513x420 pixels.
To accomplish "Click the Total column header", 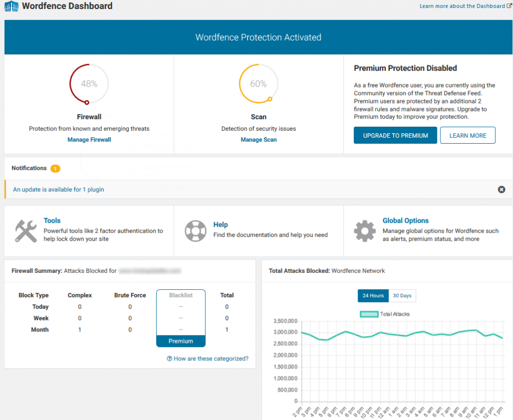I will click(x=227, y=295).
